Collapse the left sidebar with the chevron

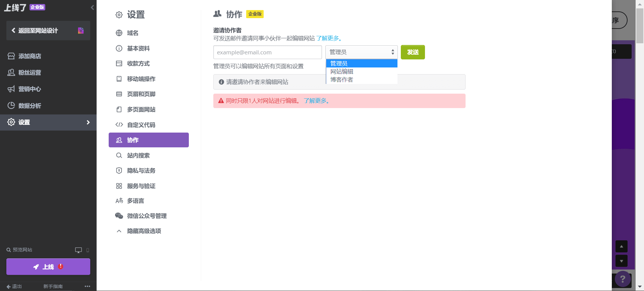(x=92, y=7)
